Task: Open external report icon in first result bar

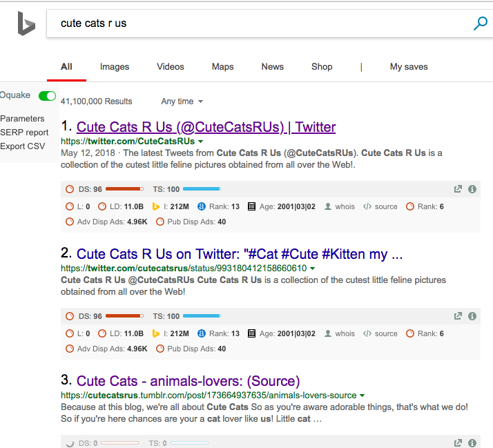Action: pyautogui.click(x=458, y=188)
